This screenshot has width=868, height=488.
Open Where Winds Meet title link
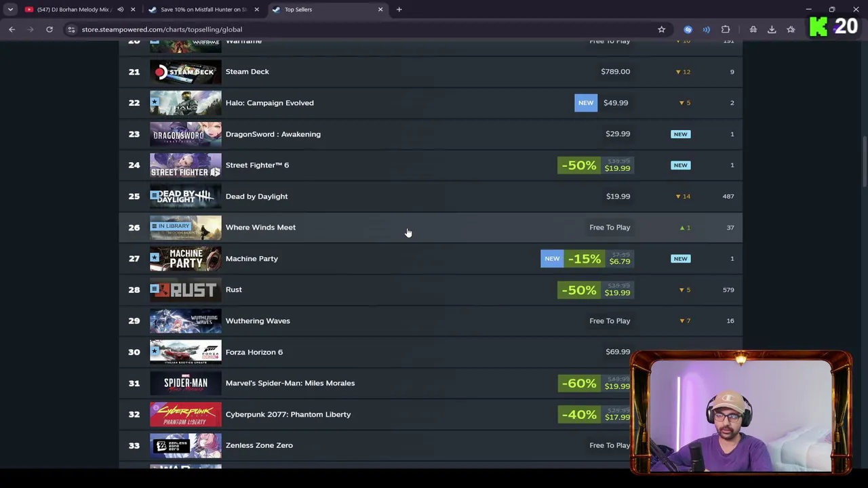260,227
